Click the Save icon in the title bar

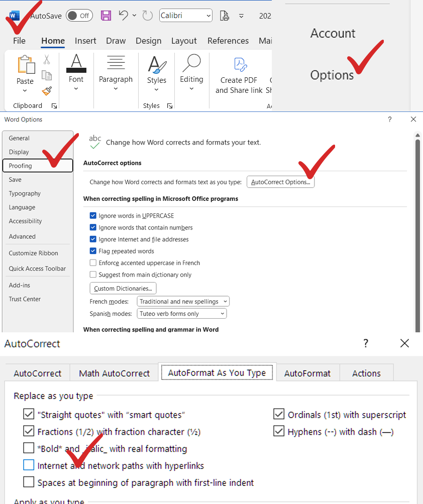[x=106, y=16]
